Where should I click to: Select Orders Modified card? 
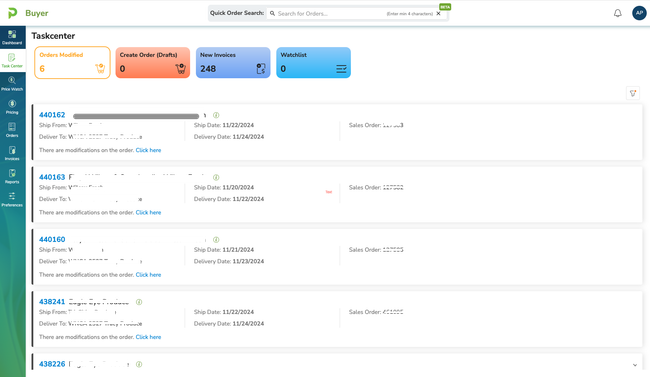[x=72, y=63]
